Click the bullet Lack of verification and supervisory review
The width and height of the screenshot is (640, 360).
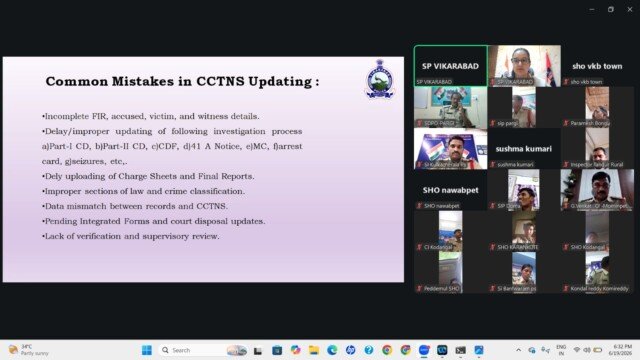click(x=131, y=236)
